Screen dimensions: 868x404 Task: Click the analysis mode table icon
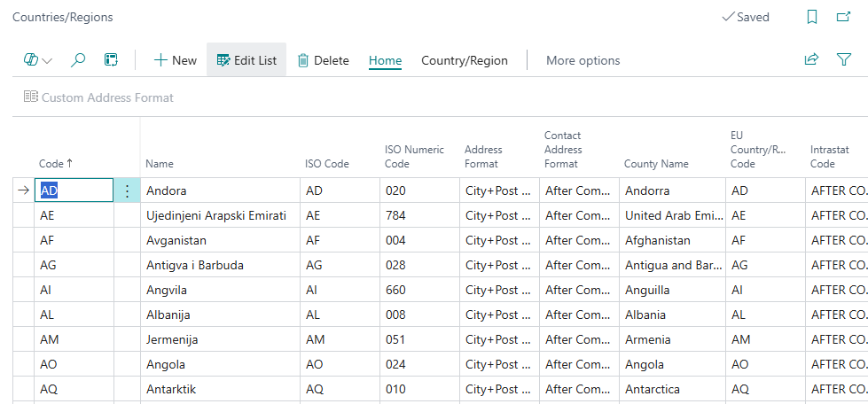coord(111,60)
